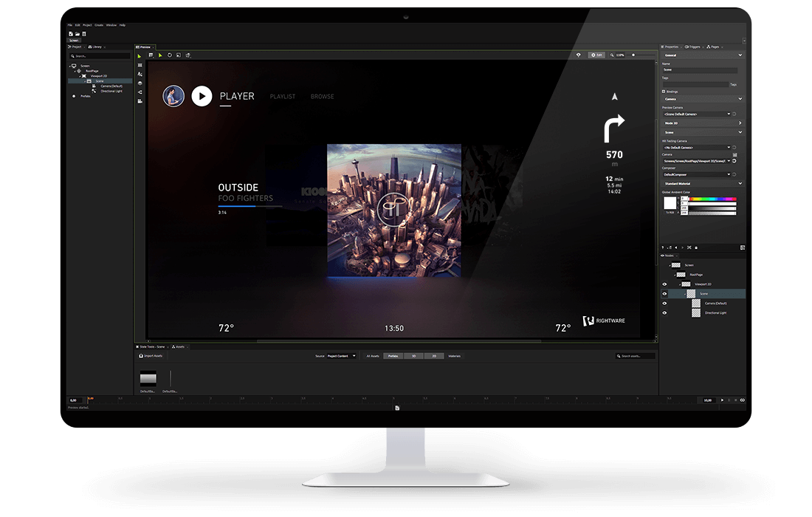Click the document icon at bottom center
This screenshot has width=812, height=517.
[397, 408]
